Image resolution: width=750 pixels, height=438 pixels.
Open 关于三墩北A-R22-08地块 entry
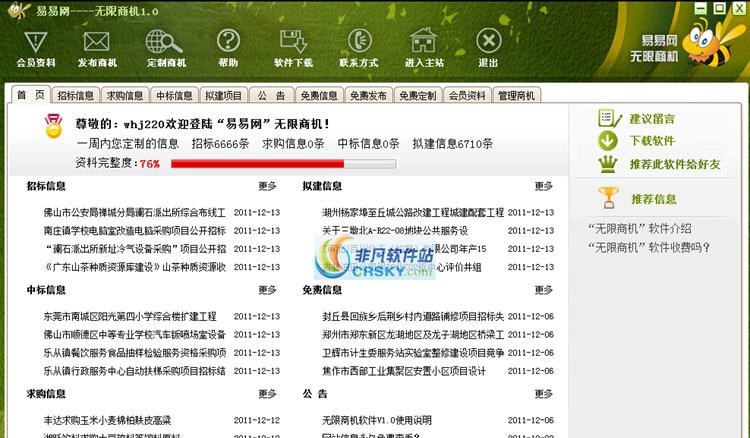395,230
